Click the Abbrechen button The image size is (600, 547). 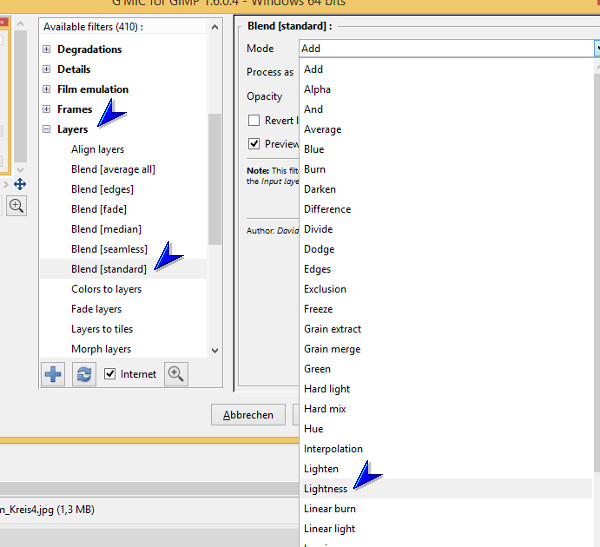pyautogui.click(x=248, y=415)
